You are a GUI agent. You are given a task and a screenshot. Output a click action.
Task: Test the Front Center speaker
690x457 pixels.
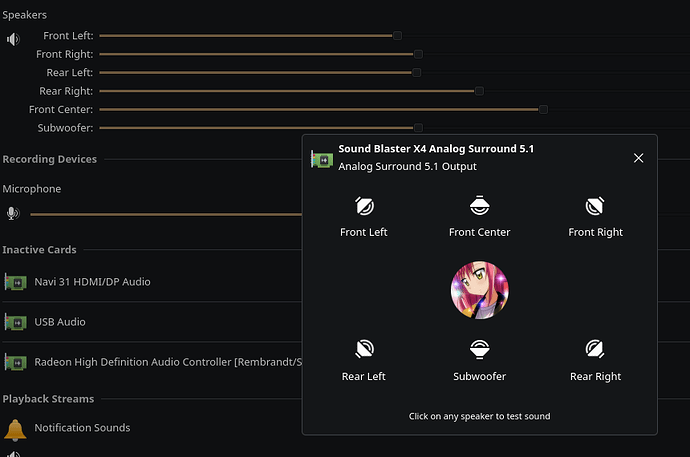click(x=480, y=207)
